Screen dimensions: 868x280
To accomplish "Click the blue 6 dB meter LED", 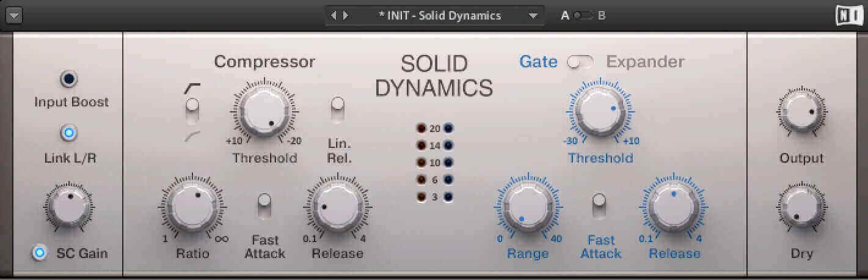I will [448, 180].
